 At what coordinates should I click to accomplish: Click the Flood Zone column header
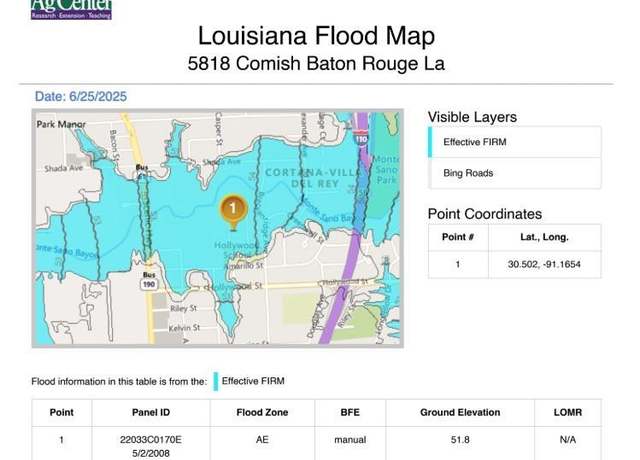(x=263, y=412)
